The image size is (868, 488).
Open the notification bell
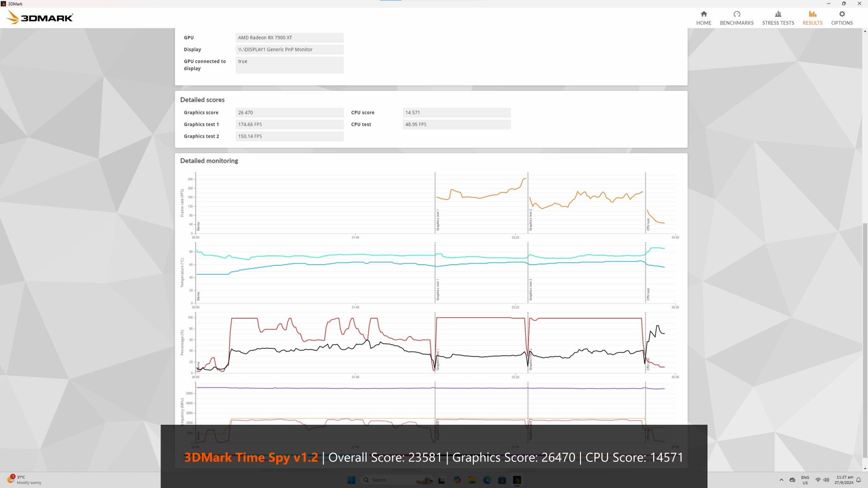859,480
